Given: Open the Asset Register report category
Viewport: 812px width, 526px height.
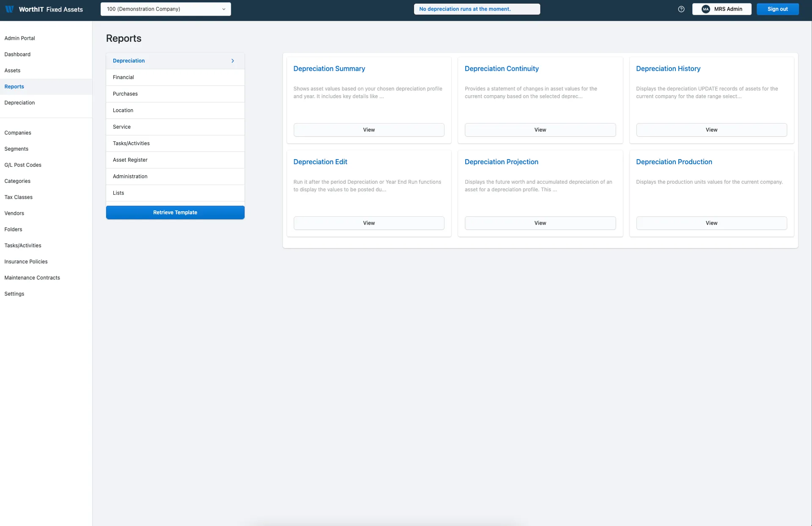Looking at the screenshot, I should (130, 160).
